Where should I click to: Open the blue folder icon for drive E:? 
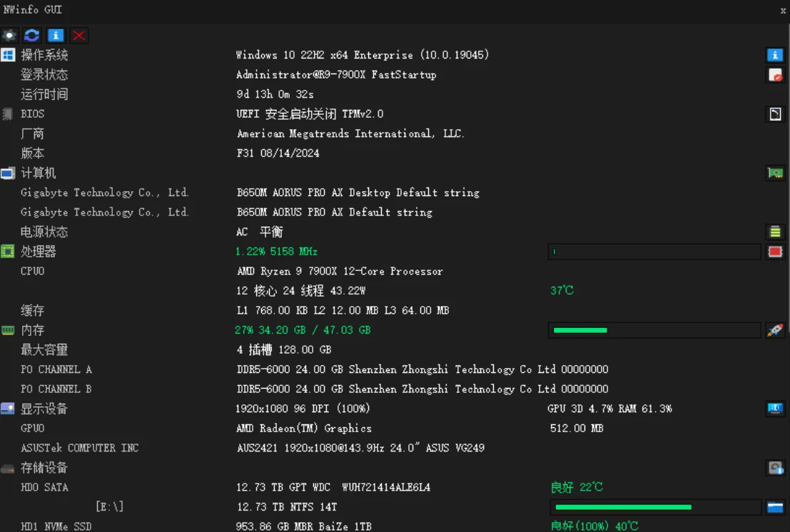775,507
